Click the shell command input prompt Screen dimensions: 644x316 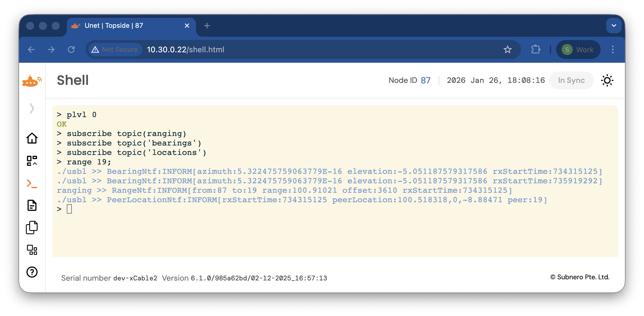[x=70, y=209]
